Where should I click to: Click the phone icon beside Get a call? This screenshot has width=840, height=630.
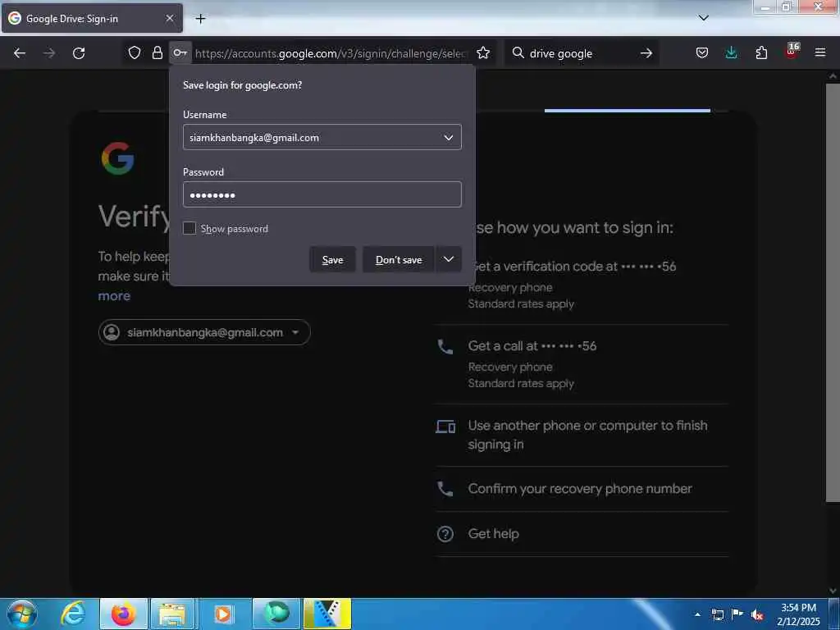point(445,347)
